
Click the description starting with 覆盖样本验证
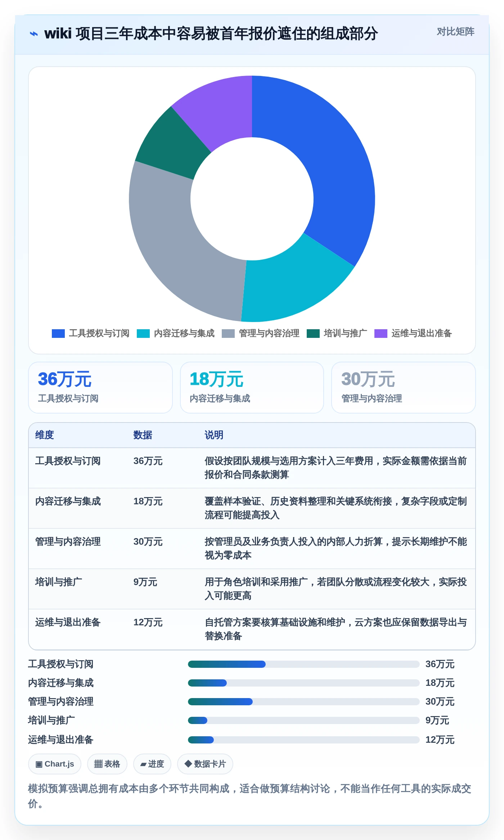coord(336,508)
